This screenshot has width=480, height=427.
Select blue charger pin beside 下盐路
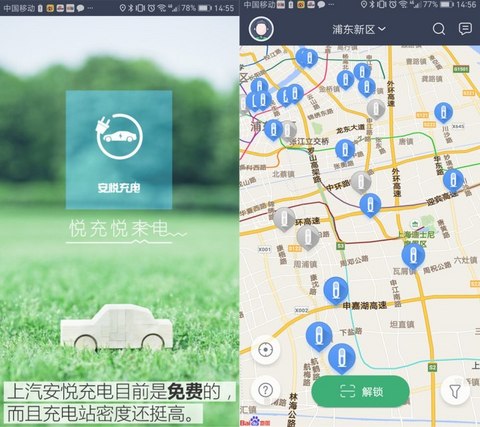319,336
